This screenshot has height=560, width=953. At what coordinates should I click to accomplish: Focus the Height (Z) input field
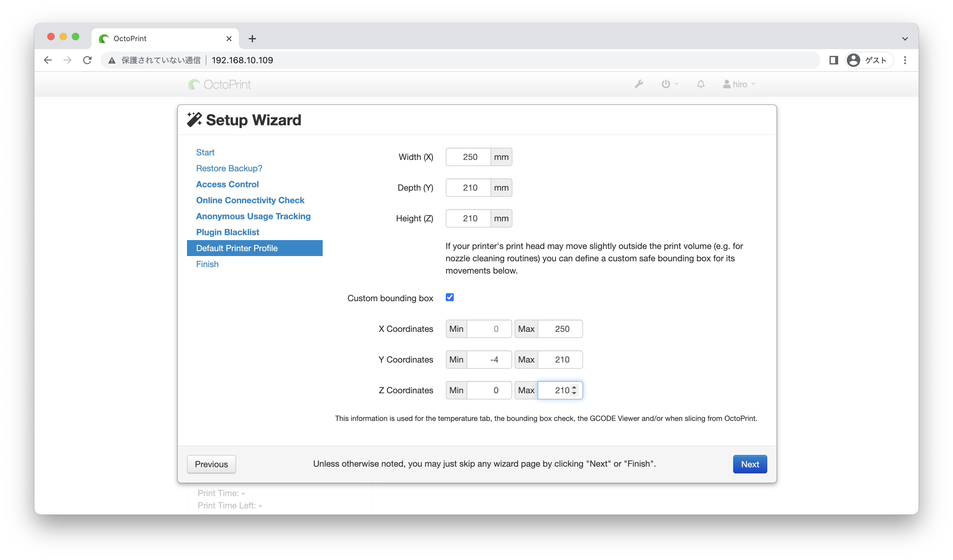point(468,218)
